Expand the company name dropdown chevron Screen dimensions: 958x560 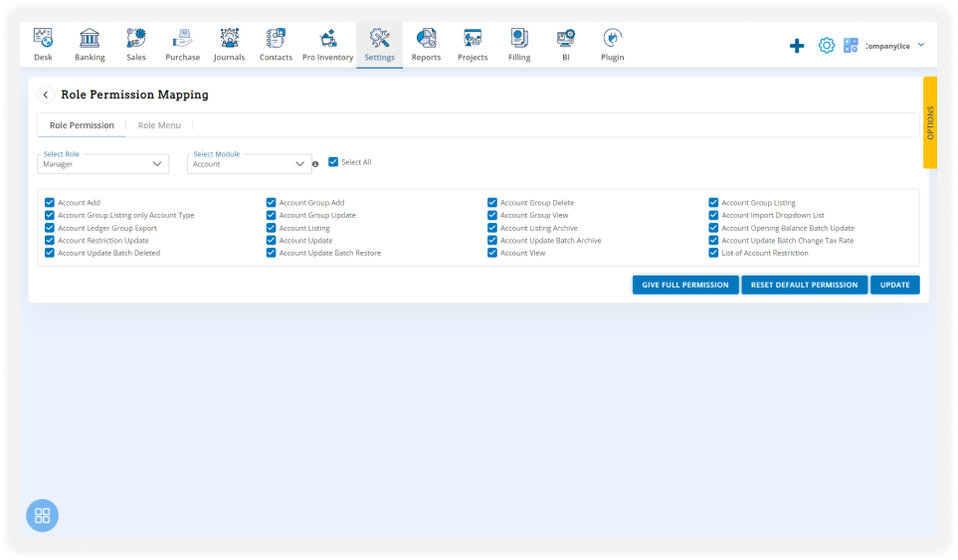[x=920, y=45]
